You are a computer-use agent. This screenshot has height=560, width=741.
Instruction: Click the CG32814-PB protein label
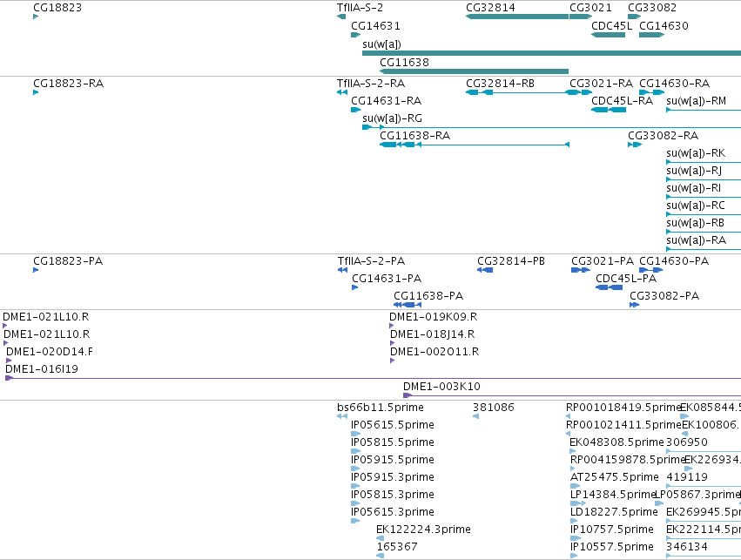(x=511, y=261)
